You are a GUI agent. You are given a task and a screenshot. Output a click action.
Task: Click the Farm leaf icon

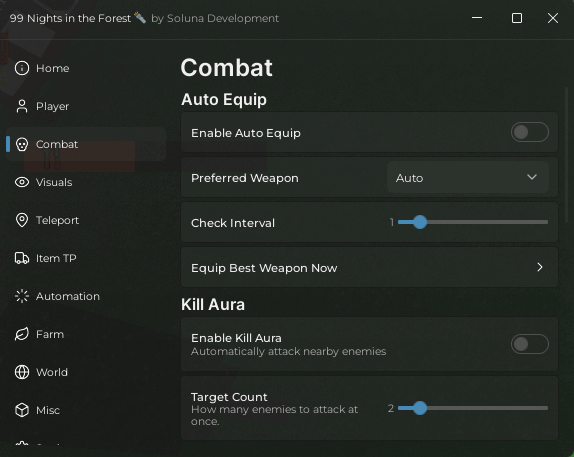22,334
